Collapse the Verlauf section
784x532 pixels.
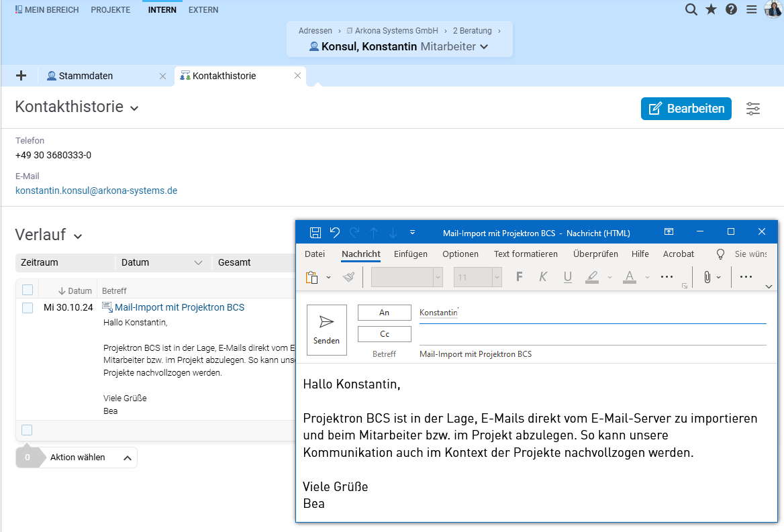tap(77, 236)
